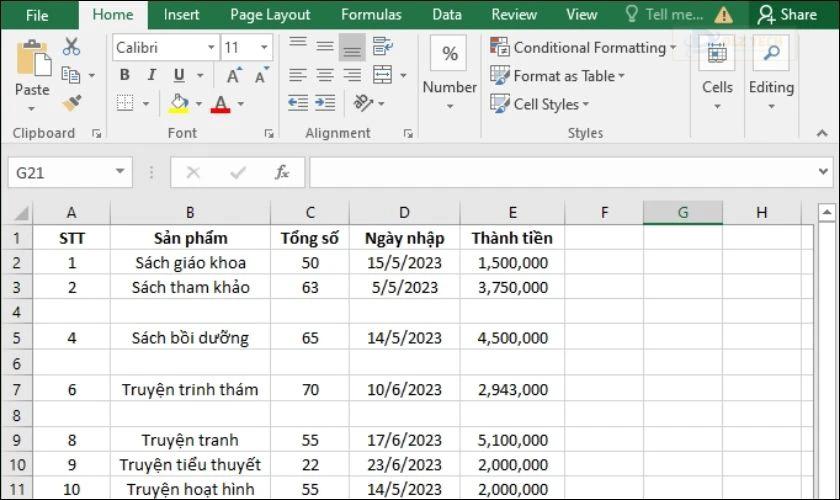Click the Share button
The width and height of the screenshot is (840, 500).
[788, 14]
